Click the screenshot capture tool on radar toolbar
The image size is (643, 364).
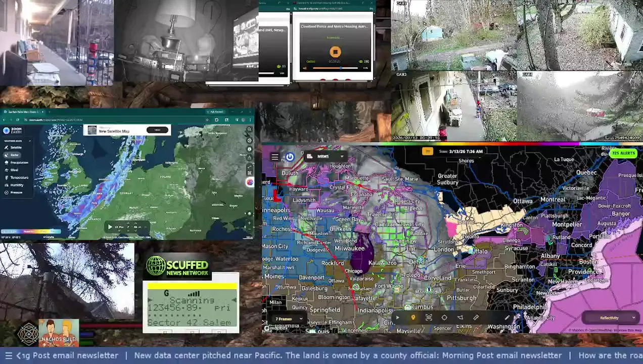(429, 317)
